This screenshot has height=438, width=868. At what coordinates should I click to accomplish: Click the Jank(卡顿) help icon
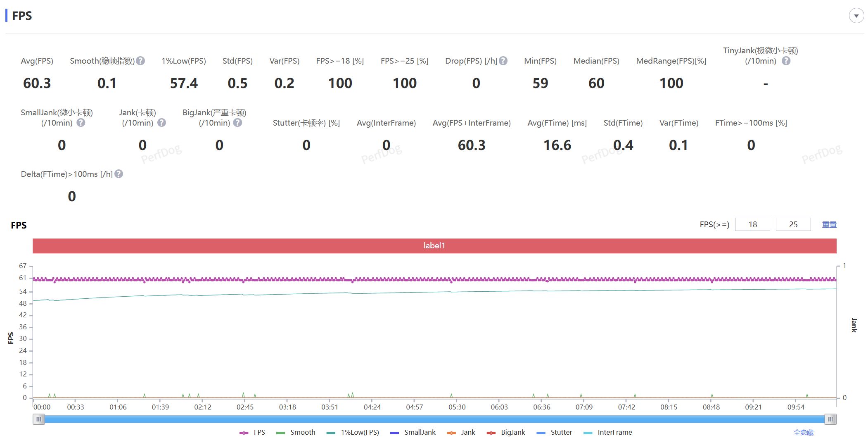pyautogui.click(x=162, y=123)
